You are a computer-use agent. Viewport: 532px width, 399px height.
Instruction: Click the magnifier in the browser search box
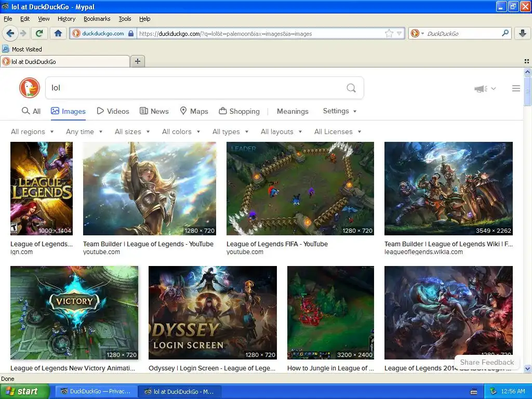[505, 33]
